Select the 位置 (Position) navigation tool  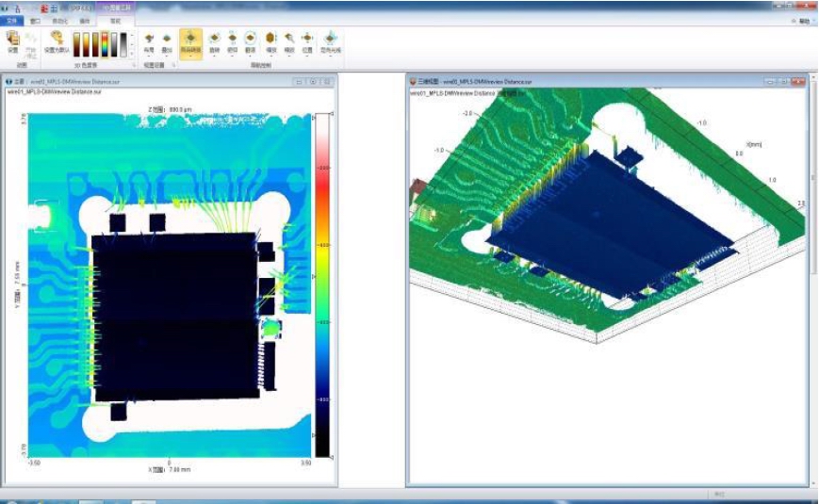(307, 42)
